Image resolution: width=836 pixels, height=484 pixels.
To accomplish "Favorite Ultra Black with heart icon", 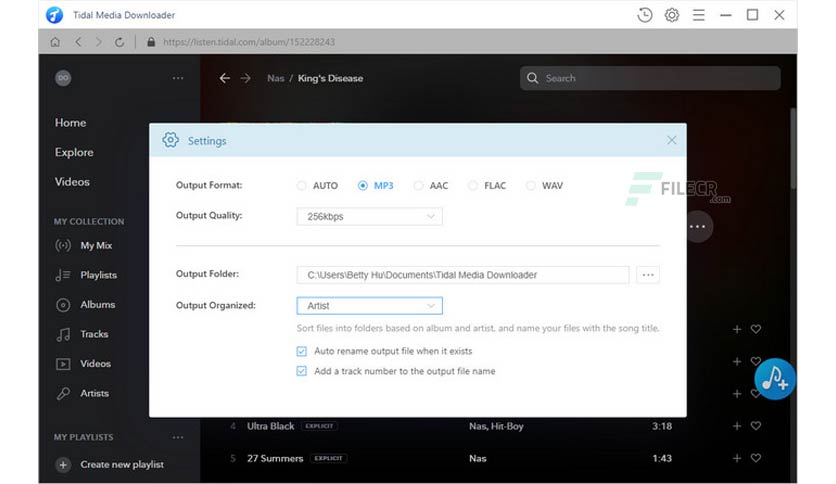I will click(756, 426).
